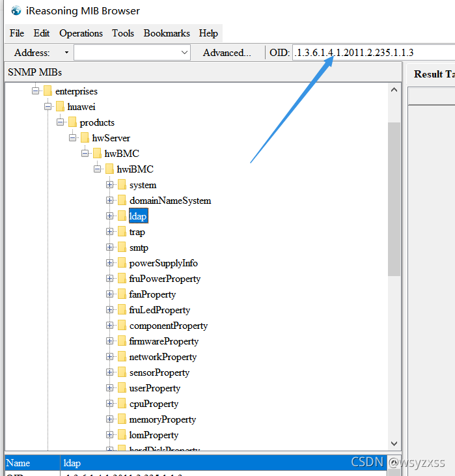Open the Help menu

click(x=208, y=33)
